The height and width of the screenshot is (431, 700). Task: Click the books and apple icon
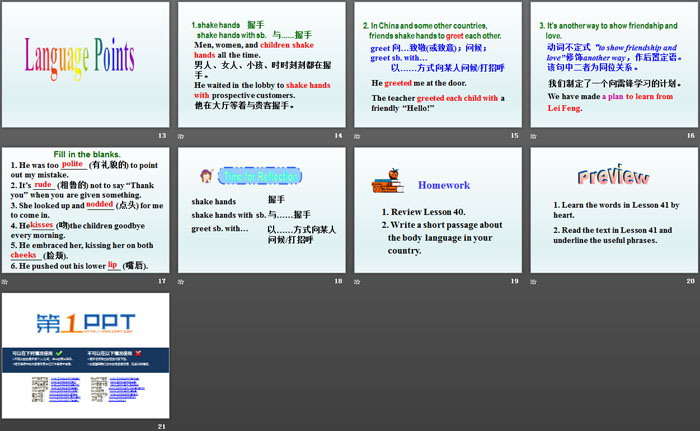coord(387,182)
